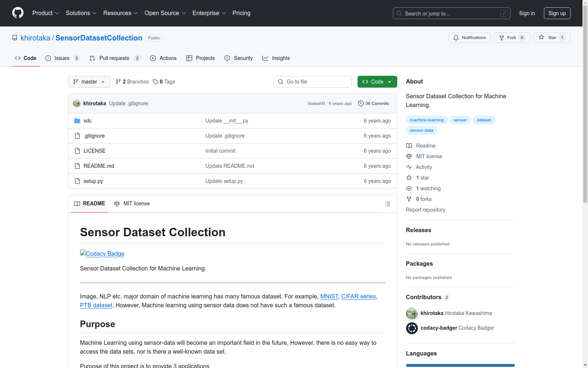Screen dimensions: 588x368
Task: Open the Pull requests tab
Action: [115, 58]
